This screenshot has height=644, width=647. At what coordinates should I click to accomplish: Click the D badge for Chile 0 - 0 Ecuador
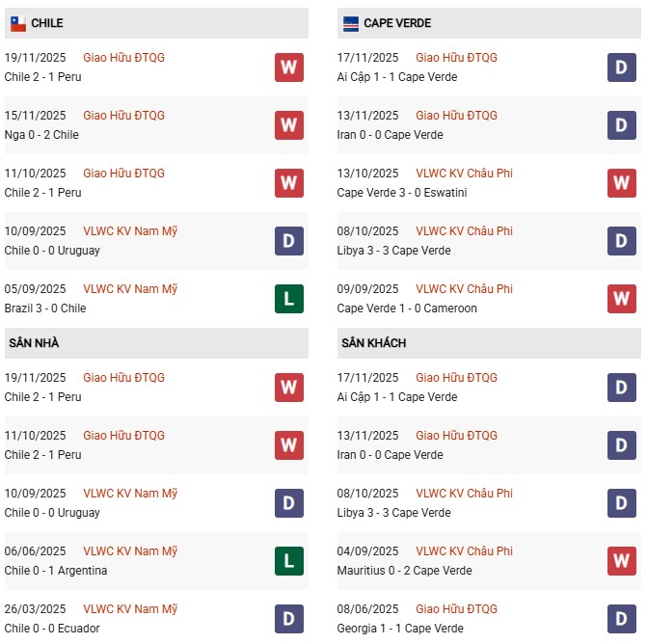[x=288, y=619]
